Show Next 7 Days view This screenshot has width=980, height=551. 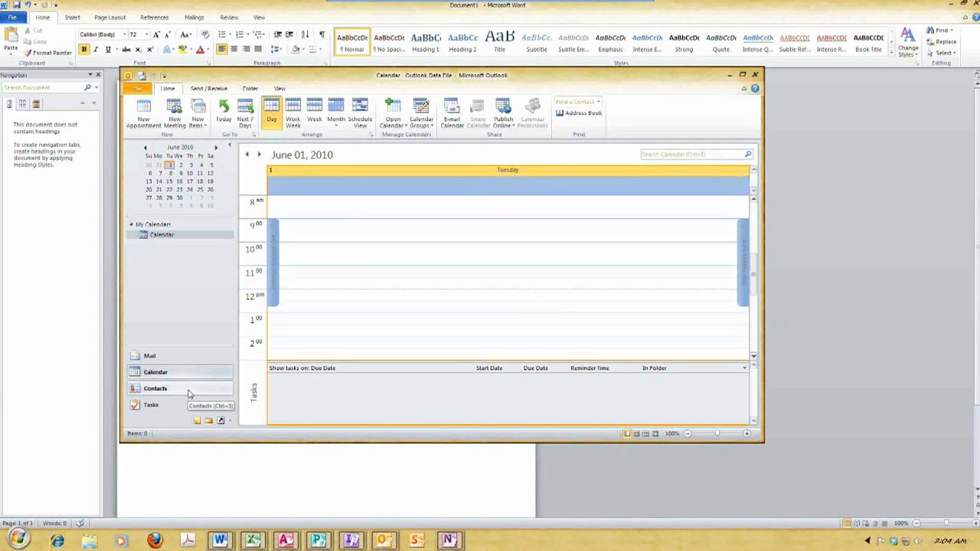coord(245,113)
